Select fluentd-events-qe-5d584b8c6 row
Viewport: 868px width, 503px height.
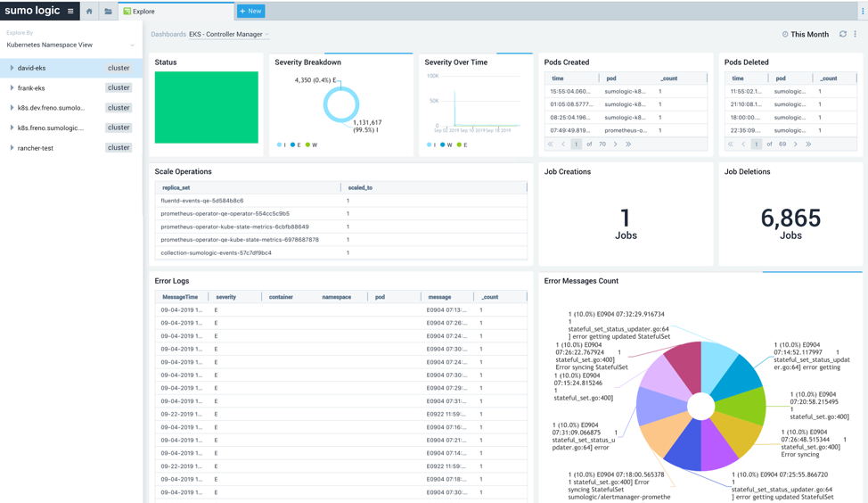341,201
